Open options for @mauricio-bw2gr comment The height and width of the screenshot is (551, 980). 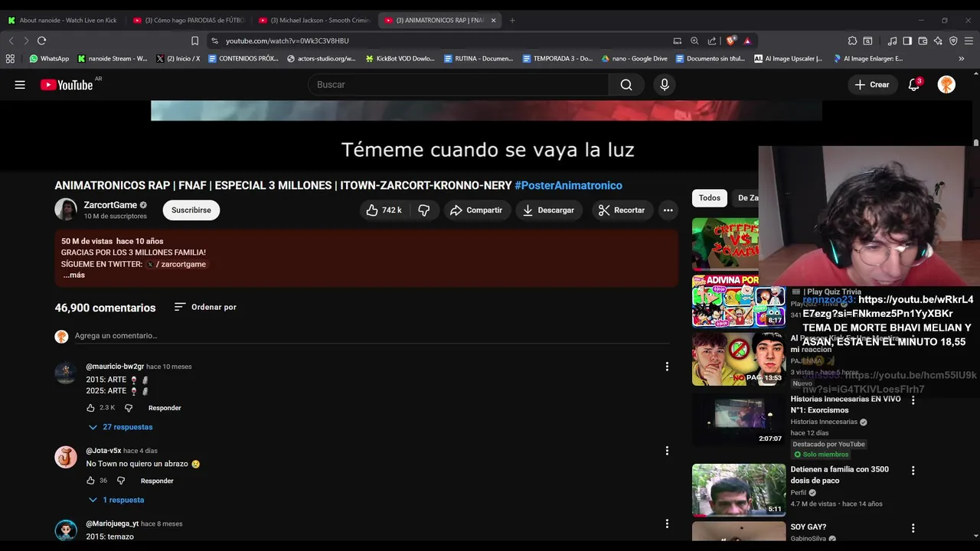667,367
